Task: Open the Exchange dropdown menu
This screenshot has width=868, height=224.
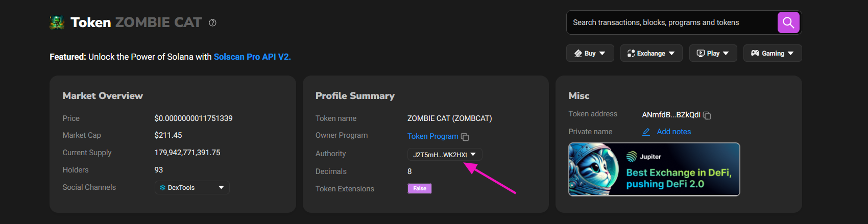Action: 651,53
